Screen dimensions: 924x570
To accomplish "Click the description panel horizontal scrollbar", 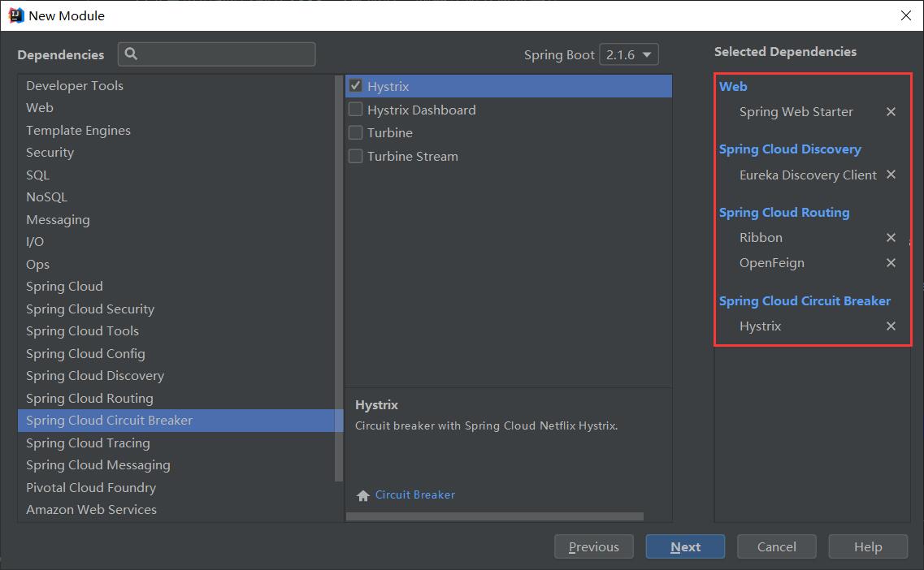I will [x=495, y=517].
